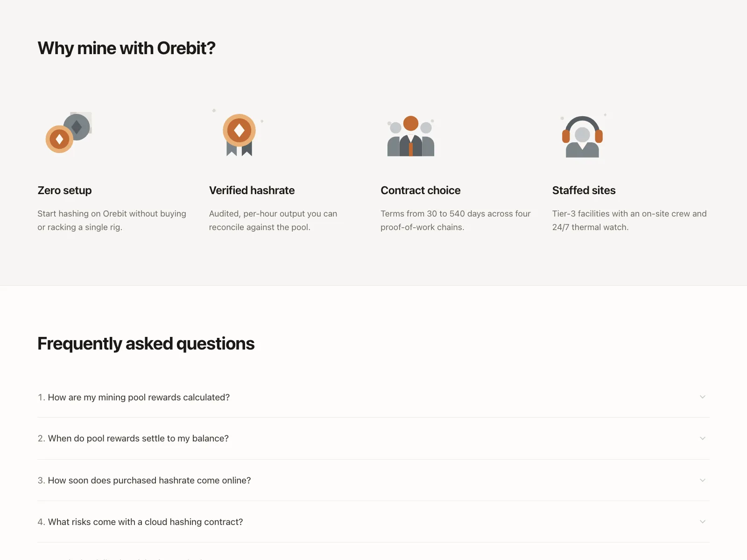Open '2. When do pool rewards settle' question
This screenshot has height=560, width=747.
(x=373, y=439)
